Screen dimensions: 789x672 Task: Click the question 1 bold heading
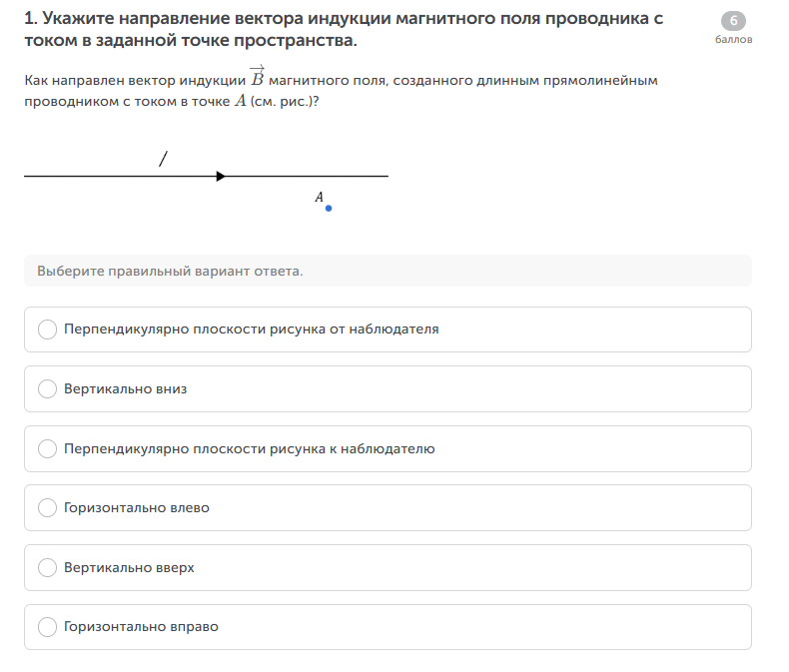point(344,29)
